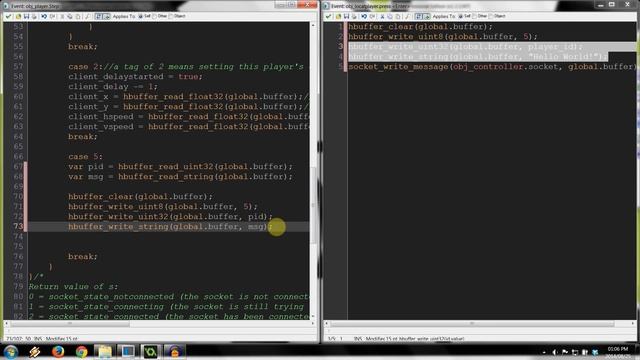The image size is (640, 360).
Task: Click the clock showing 01:06 PM
Action: 618,349
